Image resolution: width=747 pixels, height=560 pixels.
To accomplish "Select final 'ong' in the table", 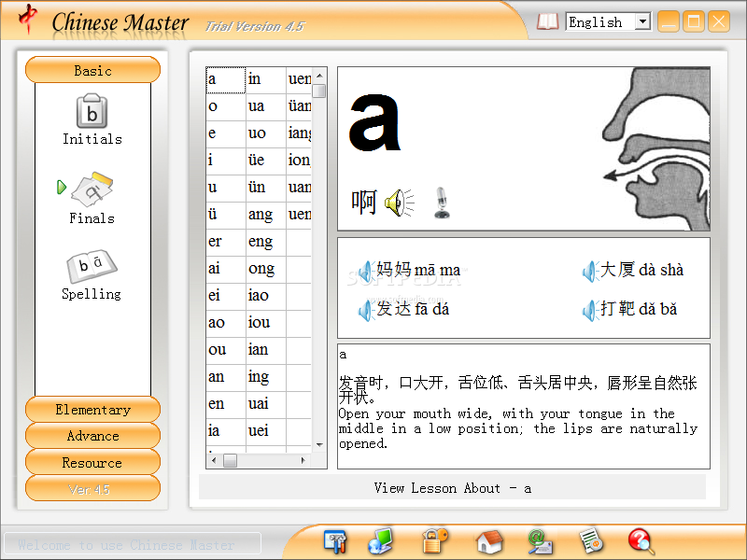I will (266, 270).
